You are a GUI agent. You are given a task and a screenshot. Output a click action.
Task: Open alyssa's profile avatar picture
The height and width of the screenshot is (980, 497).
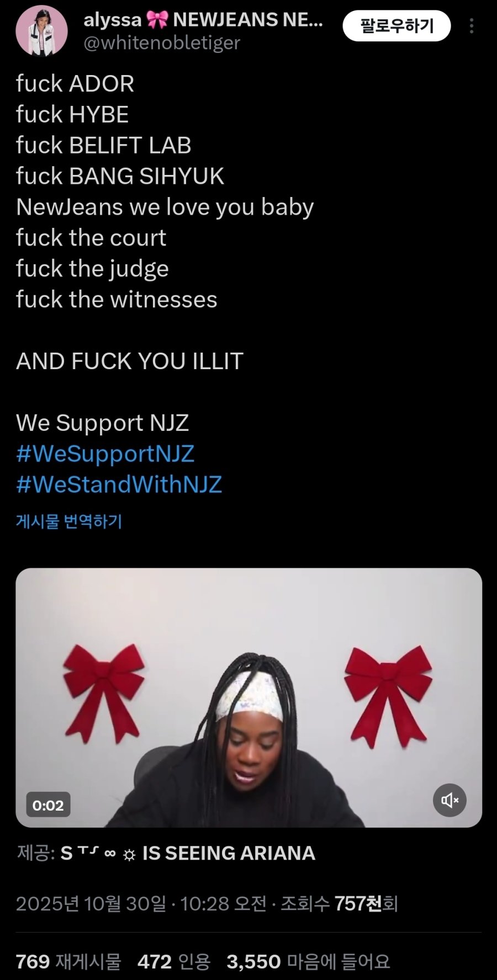[x=42, y=31]
